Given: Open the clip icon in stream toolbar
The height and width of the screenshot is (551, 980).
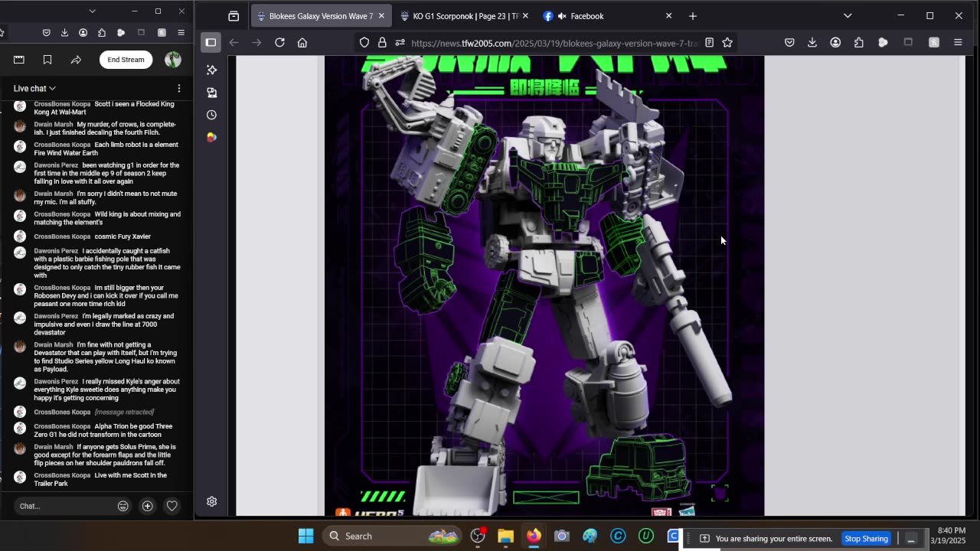Looking at the screenshot, I should click(19, 60).
